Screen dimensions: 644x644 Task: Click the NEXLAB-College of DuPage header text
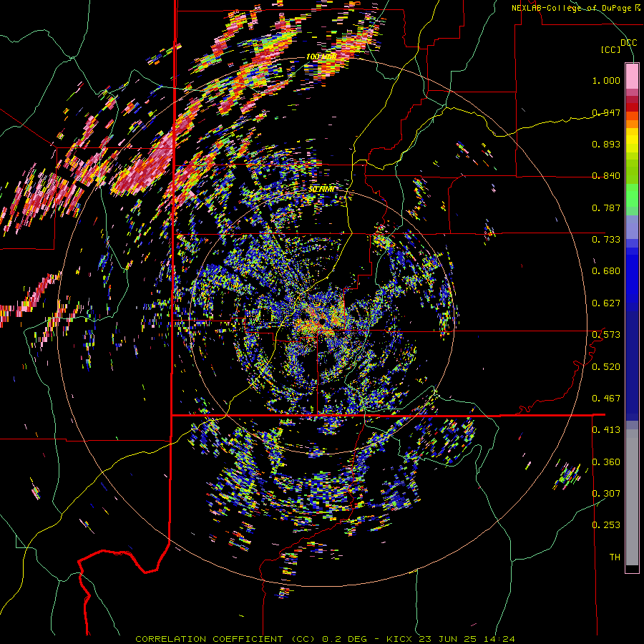pyautogui.click(x=576, y=8)
